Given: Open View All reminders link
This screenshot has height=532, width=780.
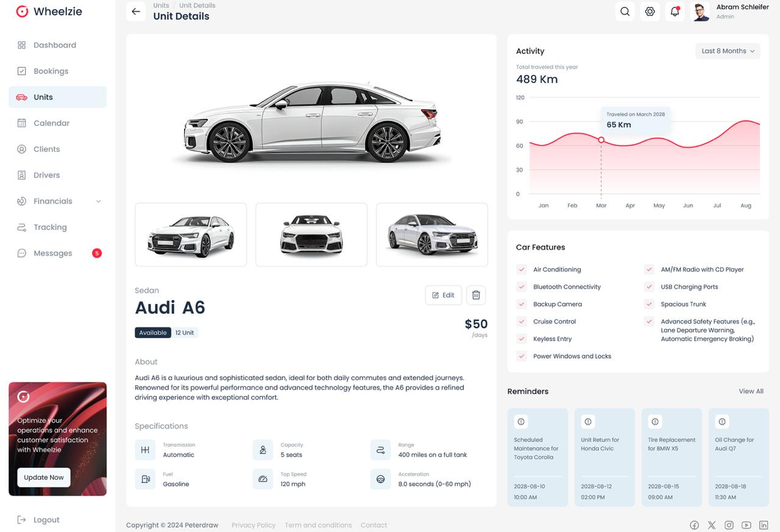Looking at the screenshot, I should pyautogui.click(x=751, y=391).
